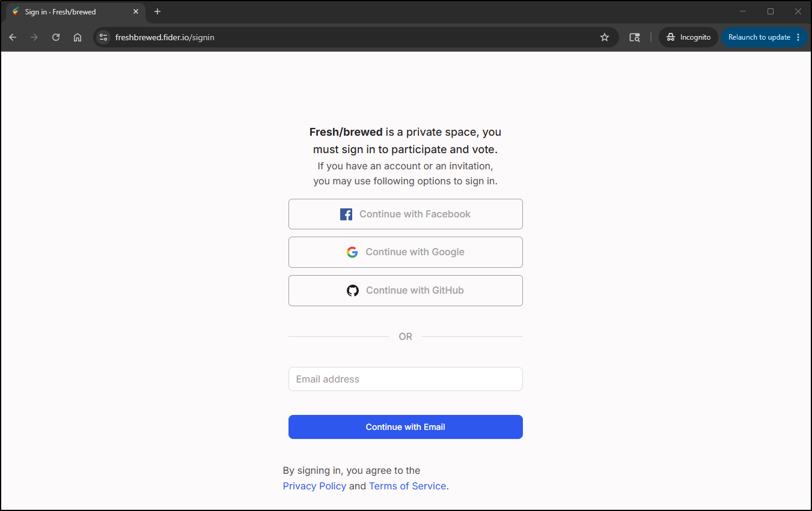
Task: Click the Incognito indicator
Action: [x=689, y=37]
